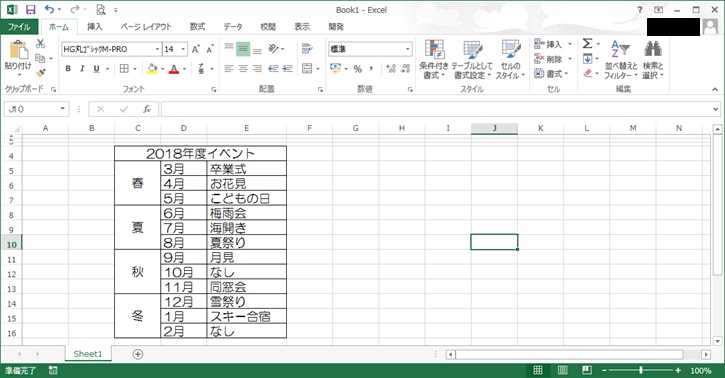Open Excel Help with the question mark

pos(639,10)
